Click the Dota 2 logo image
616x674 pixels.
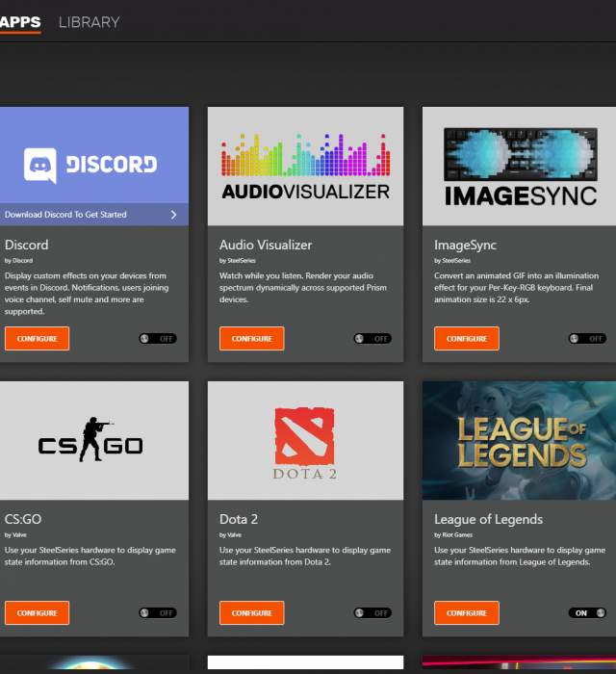(x=305, y=441)
